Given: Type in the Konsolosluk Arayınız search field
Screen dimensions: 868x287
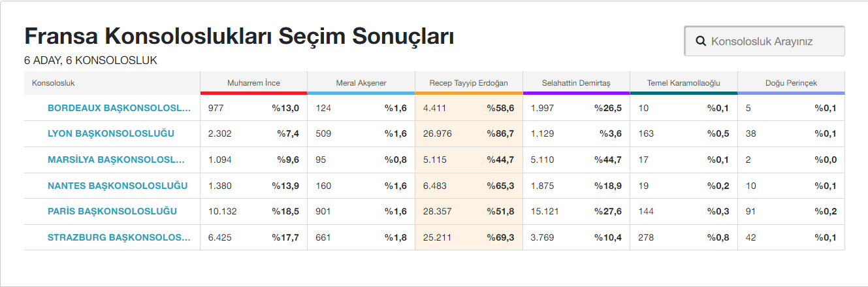Looking at the screenshot, I should pyautogui.click(x=771, y=41).
